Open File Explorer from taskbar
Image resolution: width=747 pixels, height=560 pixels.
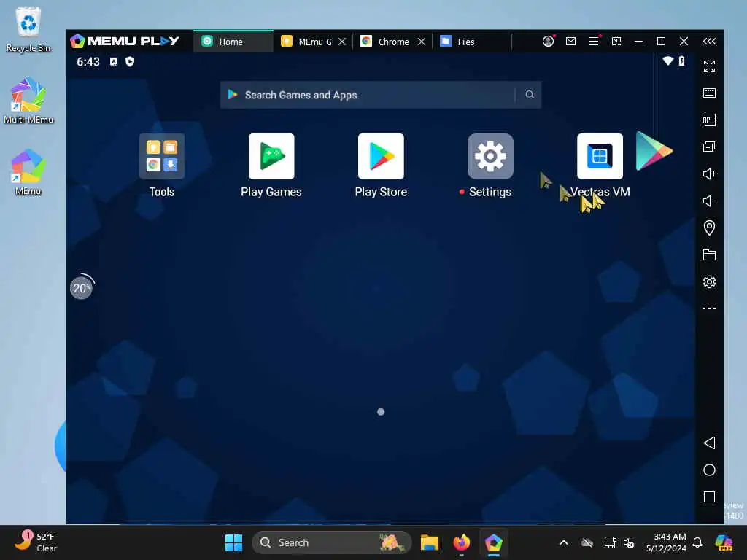[x=429, y=542]
